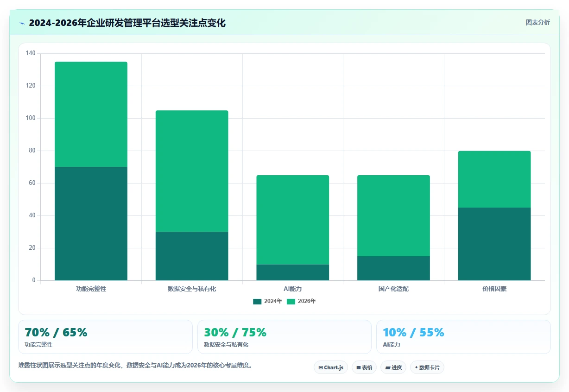This screenshot has width=569, height=392.
Task: Click the 功能完整性 caption in the first card
Action: pyautogui.click(x=38, y=345)
